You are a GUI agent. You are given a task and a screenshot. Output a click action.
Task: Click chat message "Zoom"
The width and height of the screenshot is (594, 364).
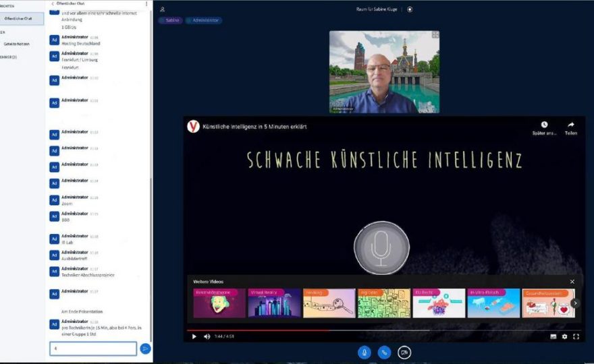(x=67, y=204)
